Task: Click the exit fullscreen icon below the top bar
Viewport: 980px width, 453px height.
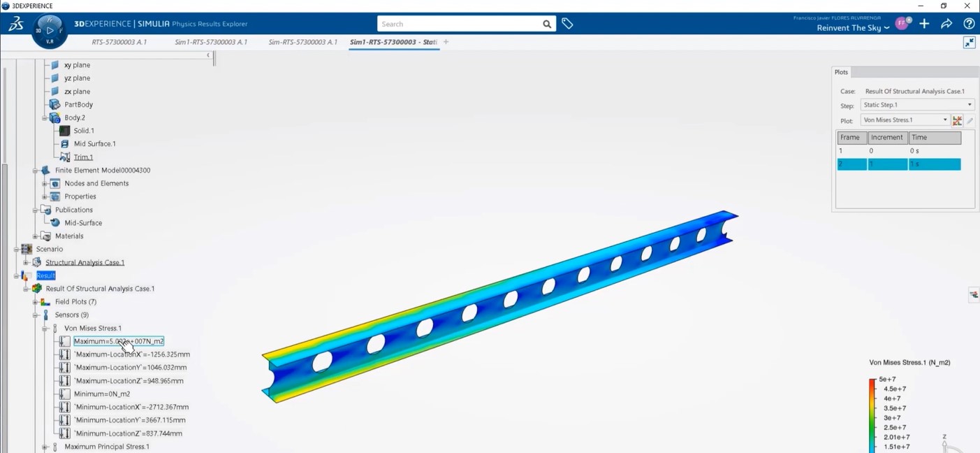Action: click(x=970, y=42)
